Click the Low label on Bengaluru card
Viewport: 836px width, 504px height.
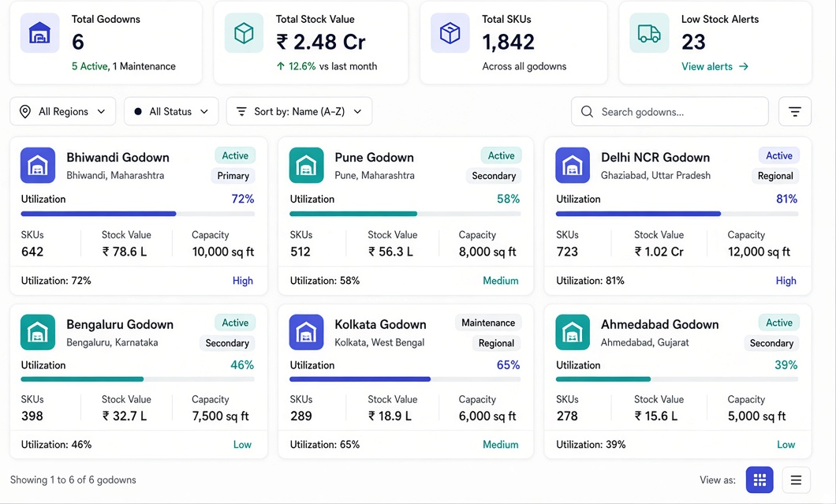pos(242,444)
